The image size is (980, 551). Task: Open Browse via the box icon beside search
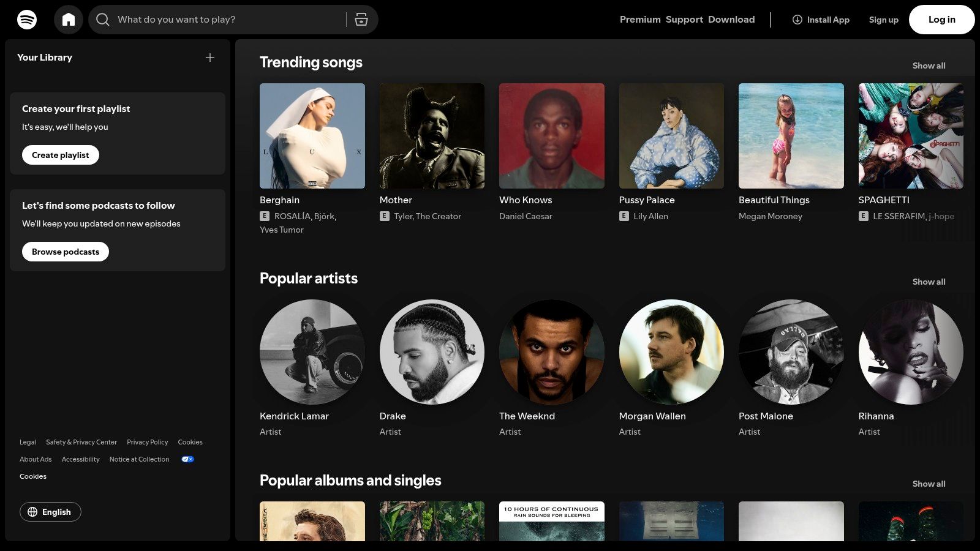361,19
